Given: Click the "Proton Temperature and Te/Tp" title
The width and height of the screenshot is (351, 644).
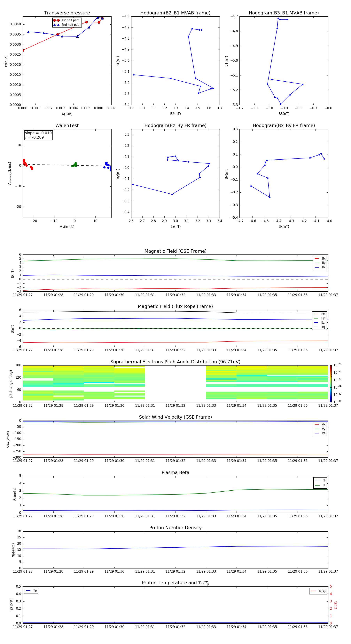Looking at the screenshot, I should [x=175, y=583].
